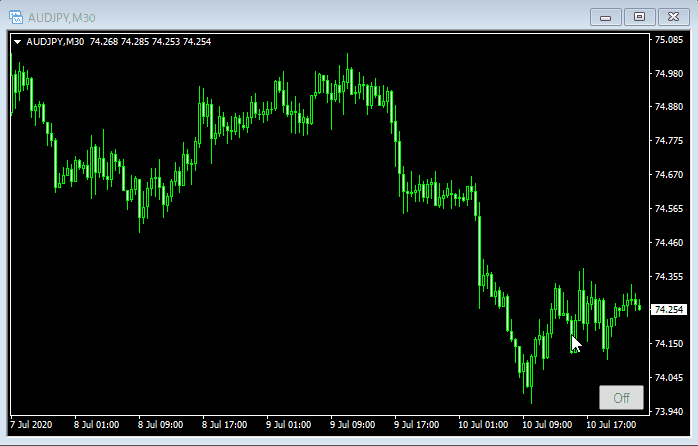
Task: Open the AUDJPY,M30 chart dropdown triangle
Action: click(x=17, y=42)
